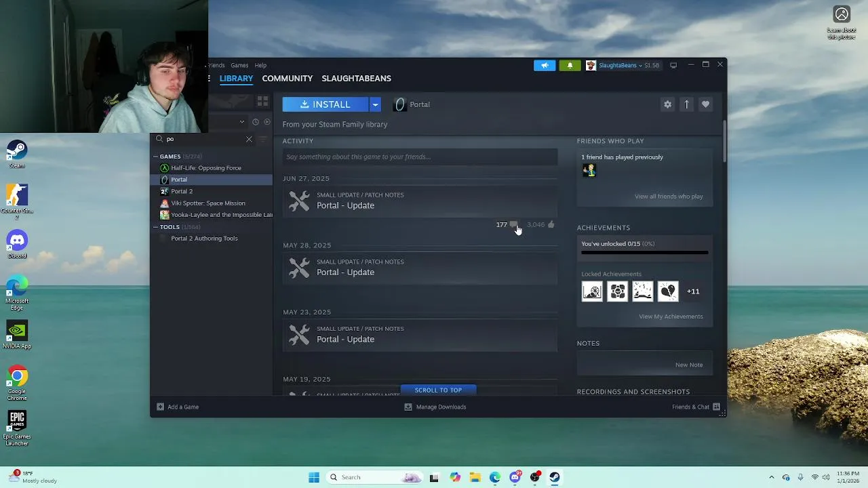This screenshot has width=868, height=488.
Task: Click thumbs up on Jun 27 update
Action: pos(551,224)
